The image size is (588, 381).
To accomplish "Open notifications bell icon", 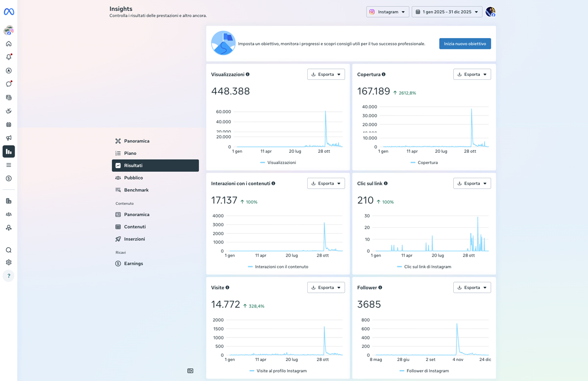I will 8,57.
